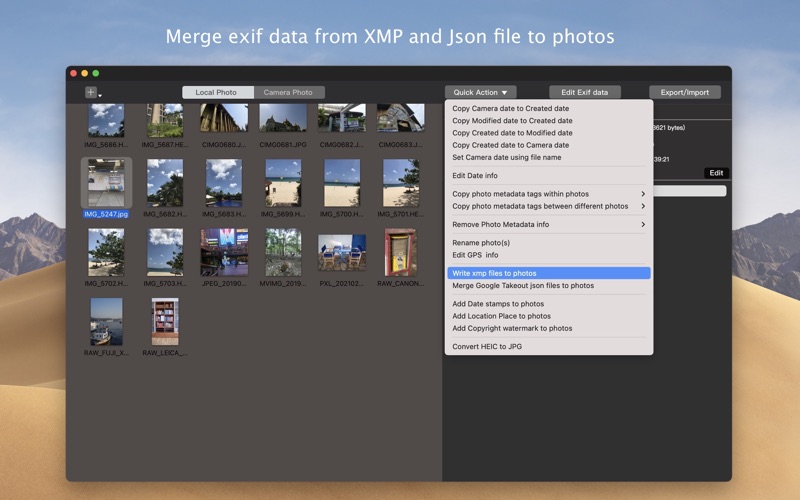Select Merge Google Takeout json files option
Viewport: 800px width, 500px height.
(x=548, y=286)
